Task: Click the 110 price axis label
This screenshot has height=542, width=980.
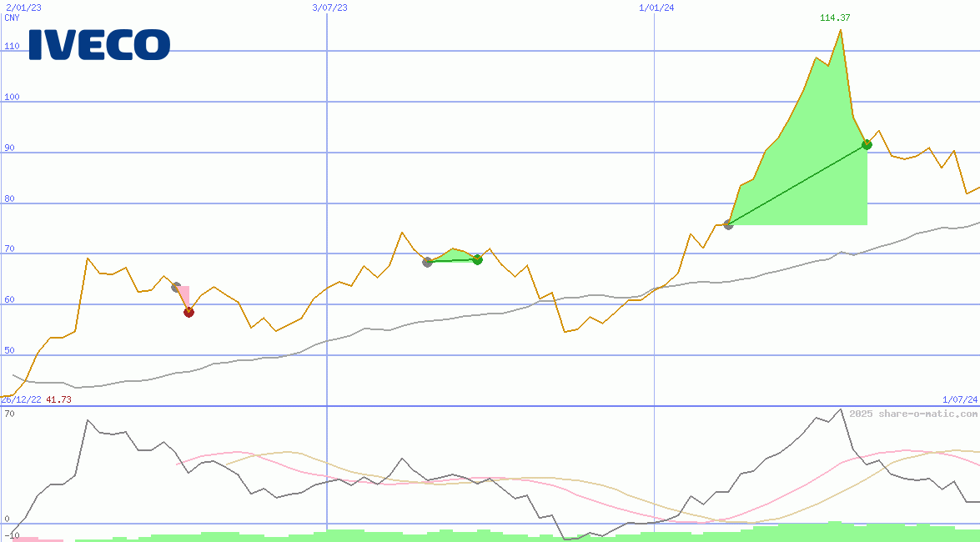Action: point(12,47)
